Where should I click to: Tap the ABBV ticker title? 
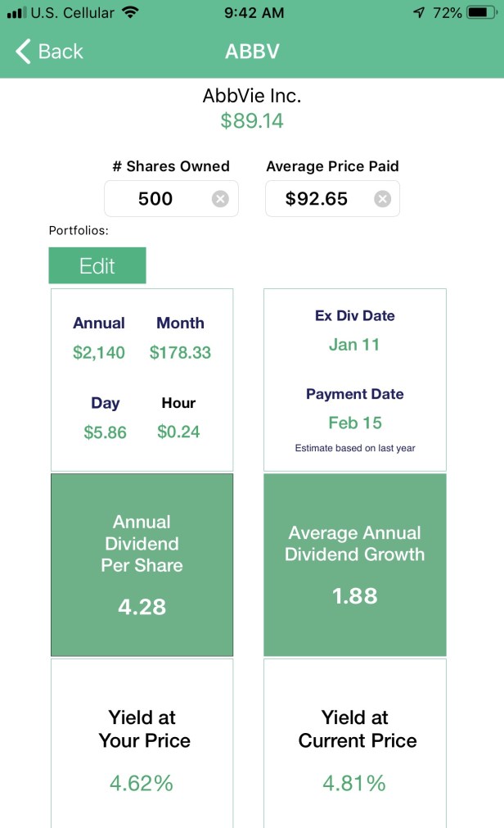pos(252,52)
